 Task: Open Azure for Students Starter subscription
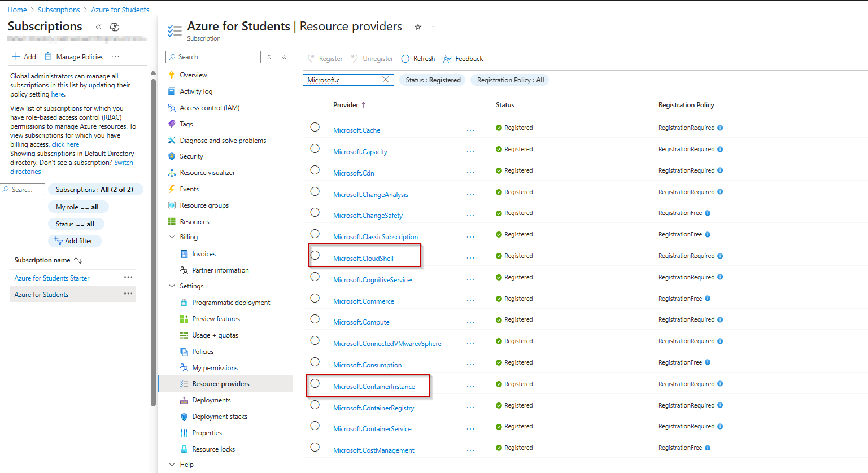click(x=52, y=278)
